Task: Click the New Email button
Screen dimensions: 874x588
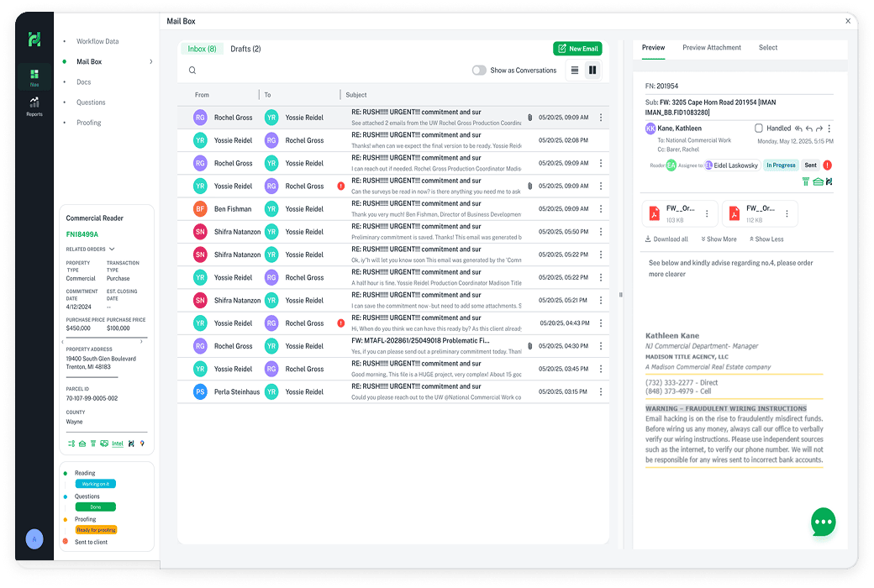Action: [x=577, y=49]
